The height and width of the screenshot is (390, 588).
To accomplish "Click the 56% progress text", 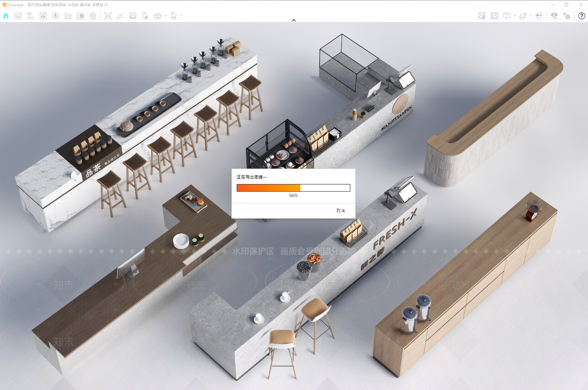I will pyautogui.click(x=293, y=195).
